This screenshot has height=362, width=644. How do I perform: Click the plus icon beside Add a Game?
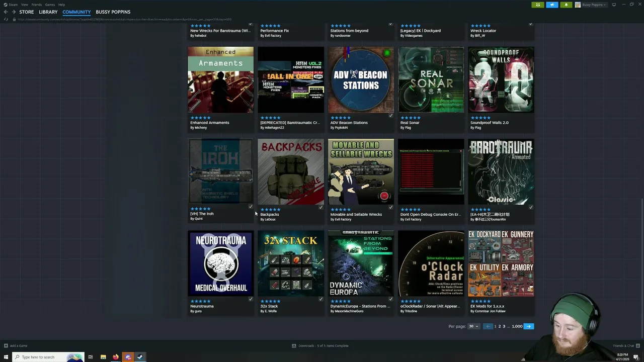point(6,346)
